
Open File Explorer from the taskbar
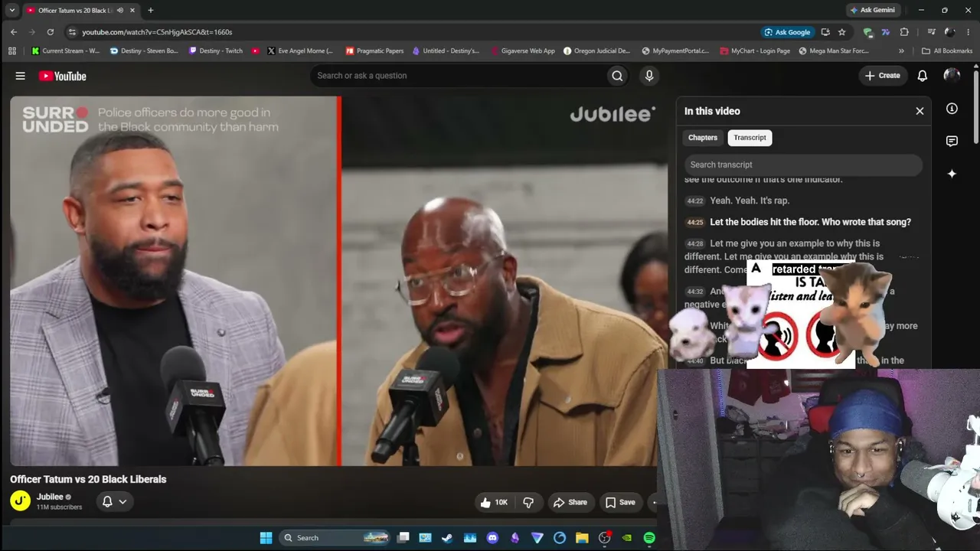click(x=582, y=538)
